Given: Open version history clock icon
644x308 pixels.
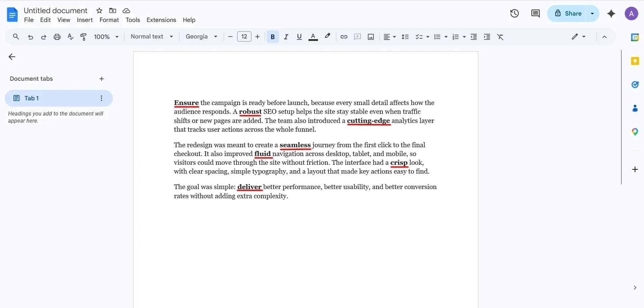Looking at the screenshot, I should tap(514, 14).
